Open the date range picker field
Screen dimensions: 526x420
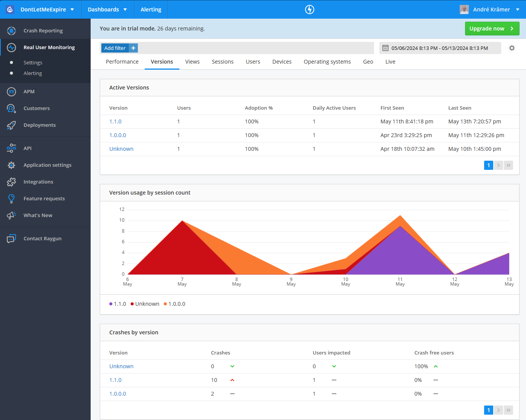(x=440, y=48)
